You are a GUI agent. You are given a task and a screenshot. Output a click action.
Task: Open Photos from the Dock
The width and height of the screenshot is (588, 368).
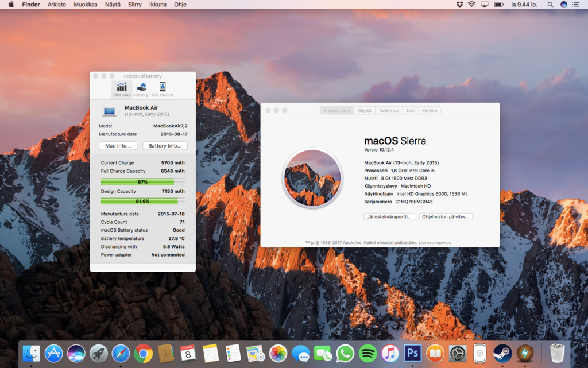click(278, 354)
